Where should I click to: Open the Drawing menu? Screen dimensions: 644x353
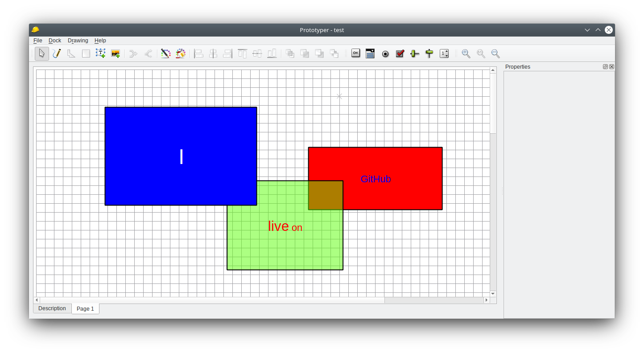(x=78, y=41)
